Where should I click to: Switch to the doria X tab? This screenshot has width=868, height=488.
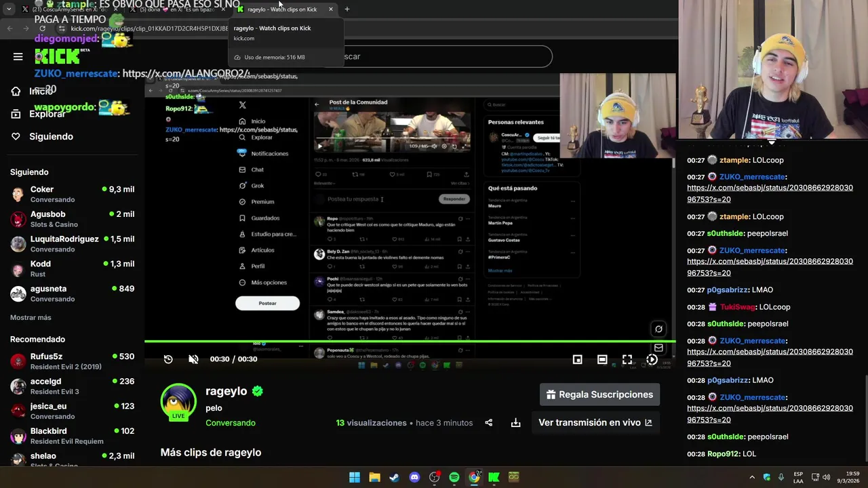176,9
